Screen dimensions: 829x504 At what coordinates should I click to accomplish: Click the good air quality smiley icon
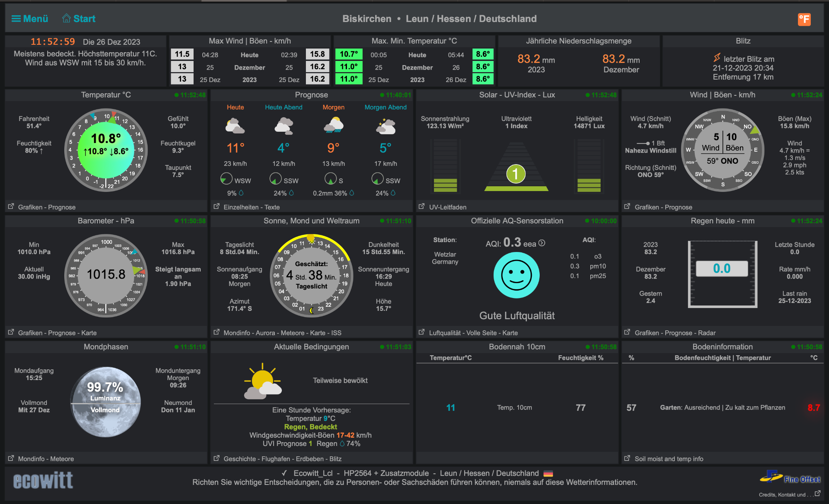(516, 275)
